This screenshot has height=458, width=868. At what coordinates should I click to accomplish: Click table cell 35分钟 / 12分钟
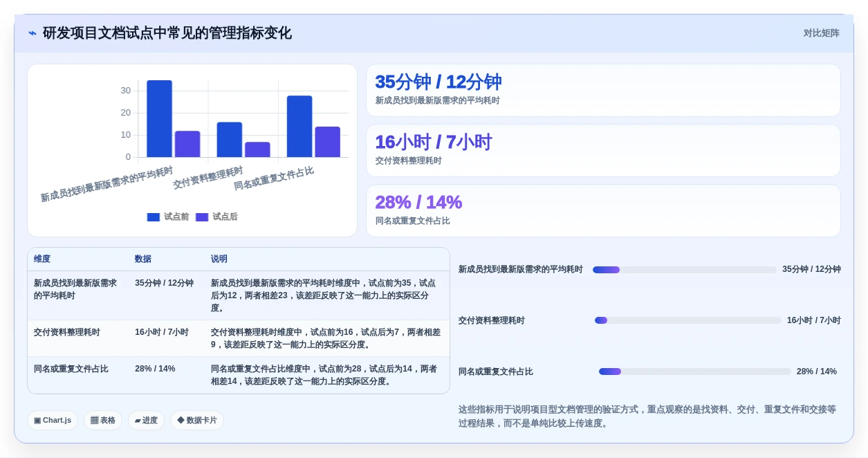(164, 283)
